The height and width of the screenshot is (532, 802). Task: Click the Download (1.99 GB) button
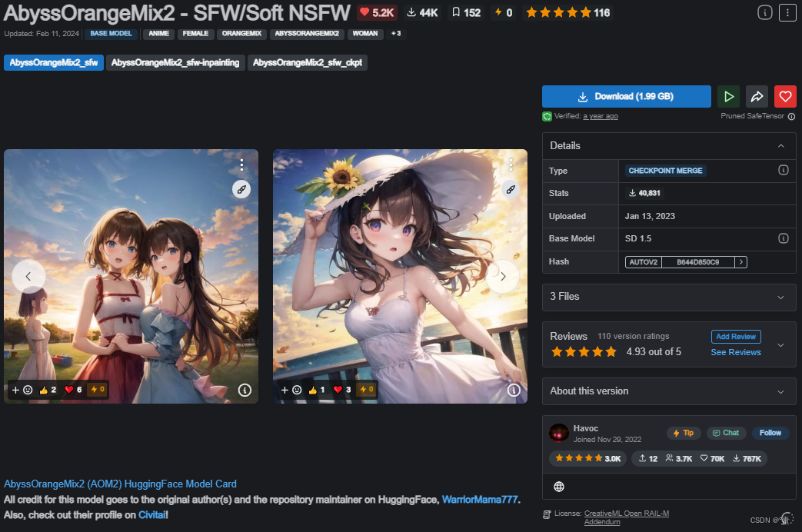(x=627, y=96)
